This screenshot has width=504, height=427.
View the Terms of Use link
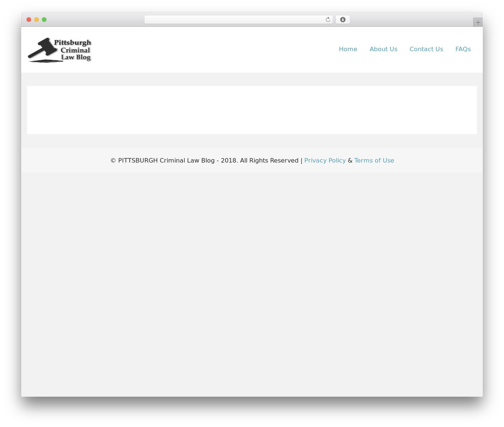(x=374, y=160)
